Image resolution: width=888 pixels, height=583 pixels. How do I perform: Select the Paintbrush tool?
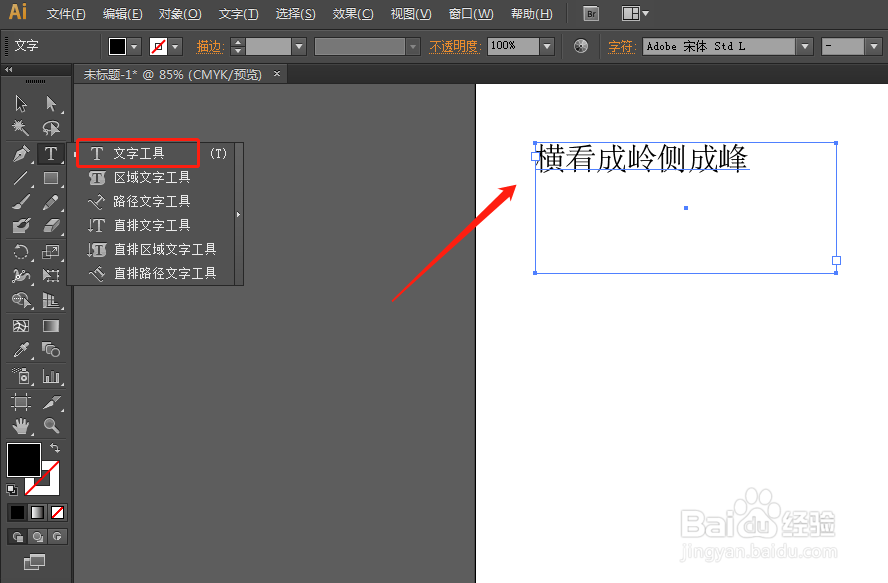(21, 202)
